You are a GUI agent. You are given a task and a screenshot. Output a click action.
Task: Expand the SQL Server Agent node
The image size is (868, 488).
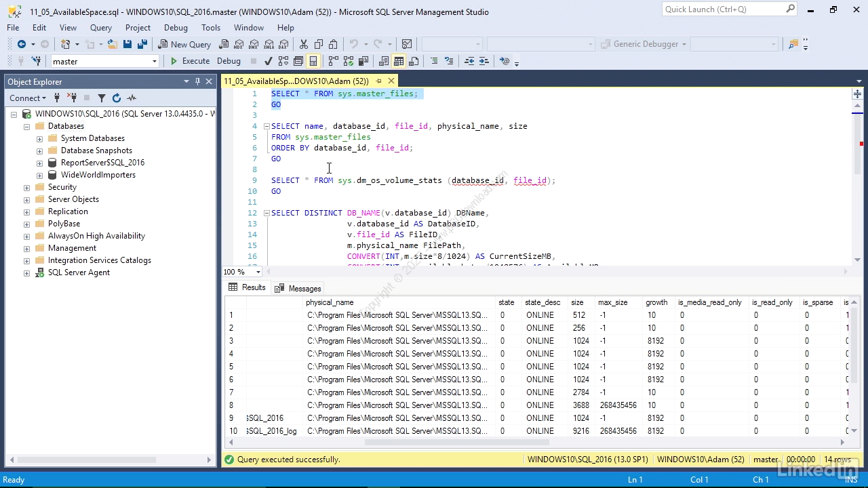pyautogui.click(x=27, y=272)
